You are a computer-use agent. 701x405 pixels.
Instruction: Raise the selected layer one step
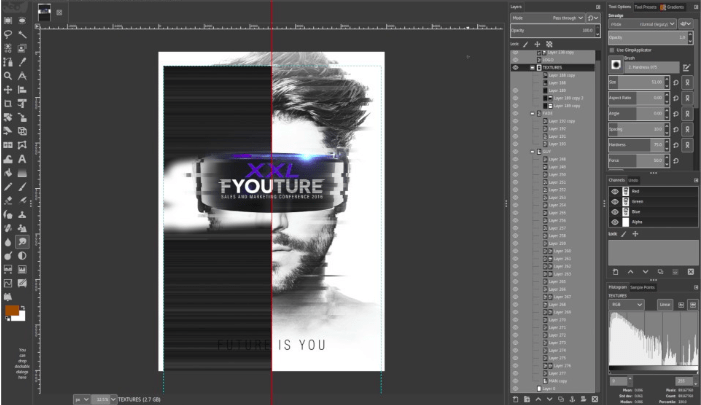pos(538,399)
